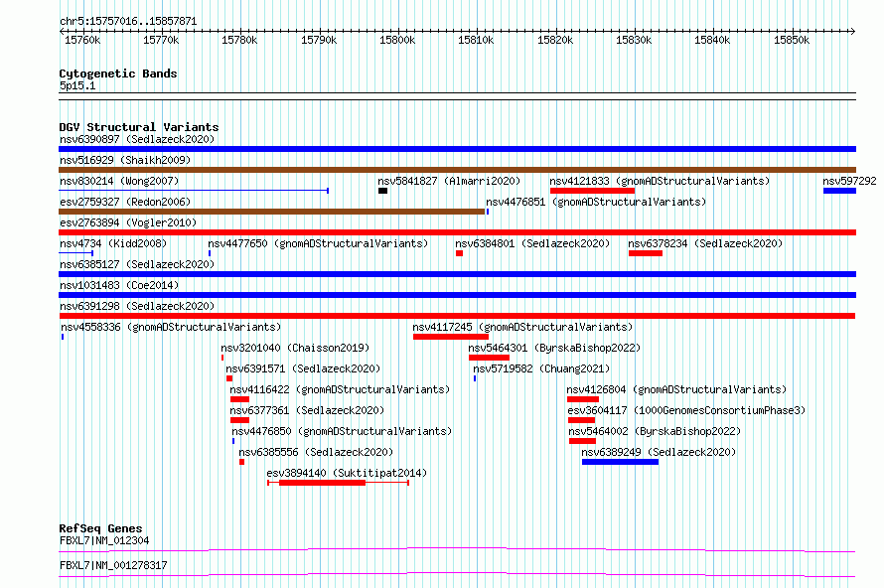Screen dimensions: 884x588
Task: Open nsv5464002 (ByrskaBishop2022) label
Action: (656, 431)
